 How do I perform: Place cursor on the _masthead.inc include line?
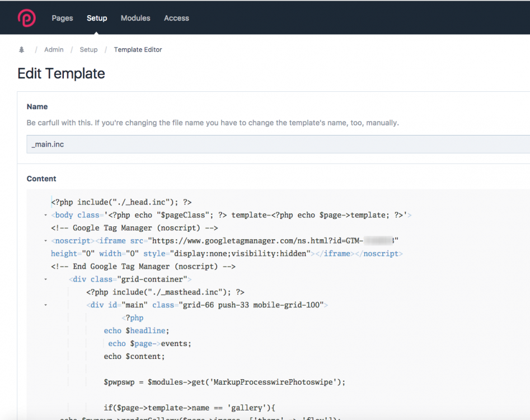(165, 292)
